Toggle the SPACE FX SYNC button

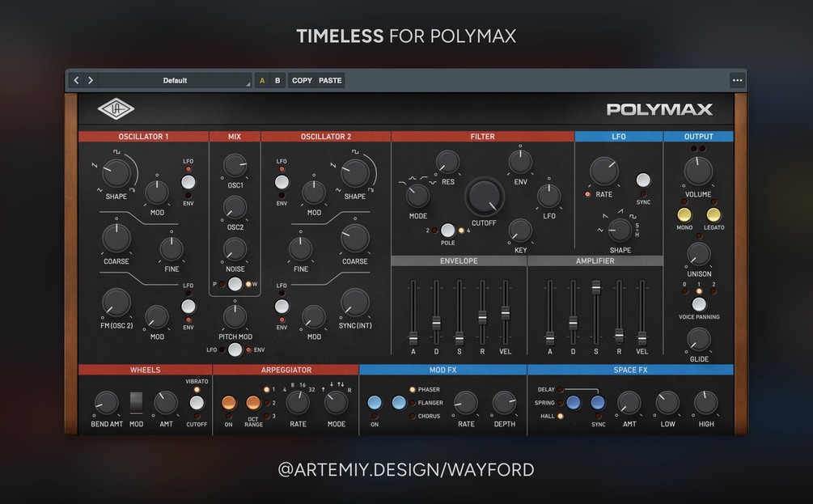(598, 403)
